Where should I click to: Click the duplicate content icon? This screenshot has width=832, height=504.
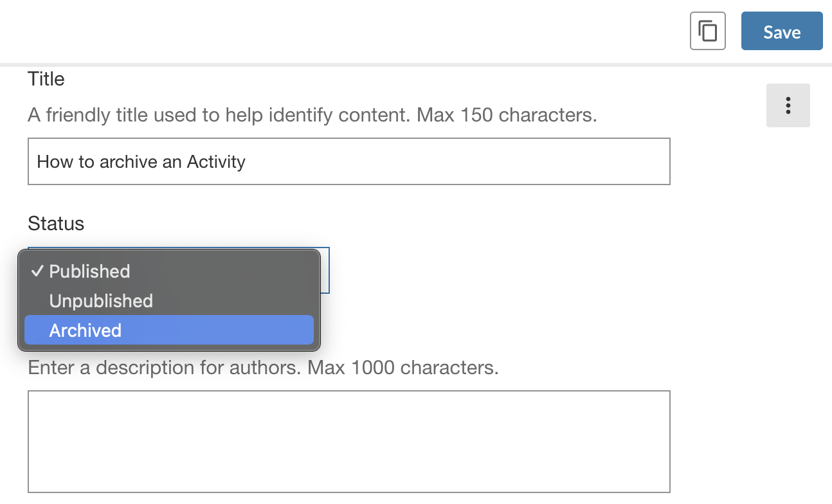point(707,30)
